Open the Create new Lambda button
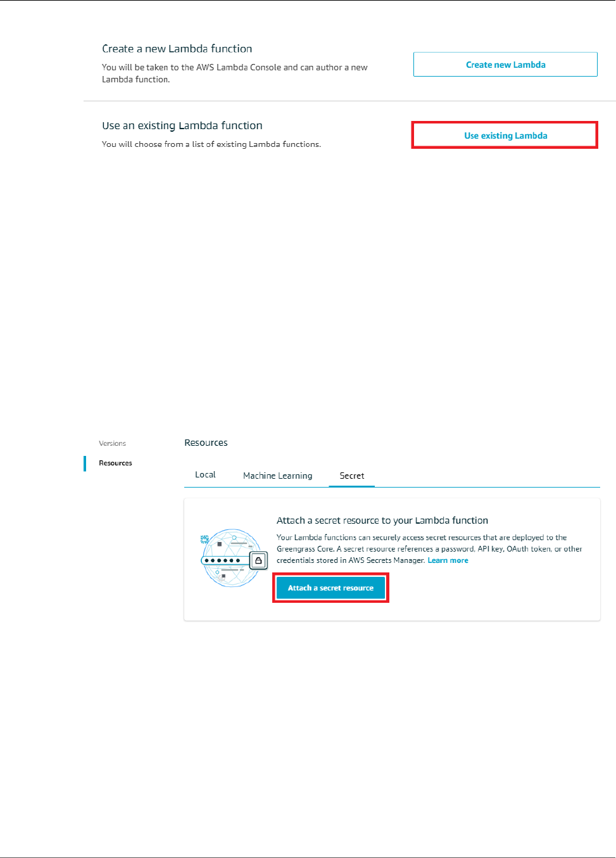This screenshot has height=858, width=616. (505, 65)
